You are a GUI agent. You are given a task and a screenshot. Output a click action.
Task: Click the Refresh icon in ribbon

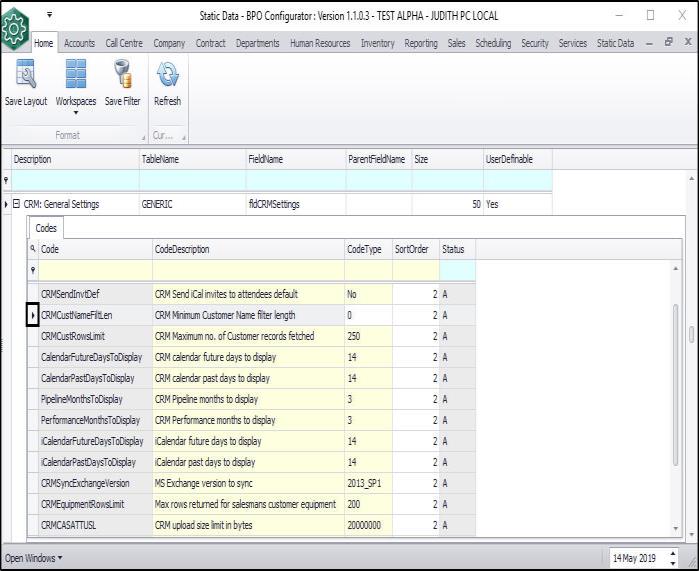[167, 76]
